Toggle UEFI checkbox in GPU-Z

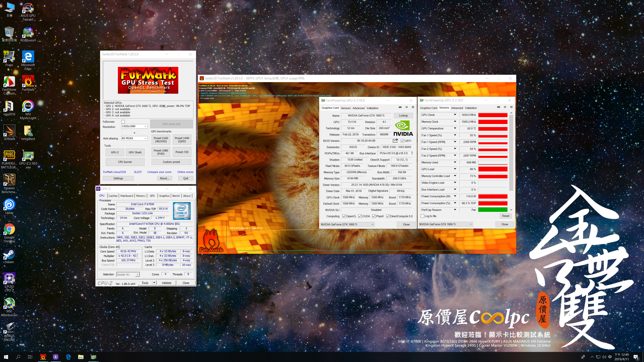point(402,141)
